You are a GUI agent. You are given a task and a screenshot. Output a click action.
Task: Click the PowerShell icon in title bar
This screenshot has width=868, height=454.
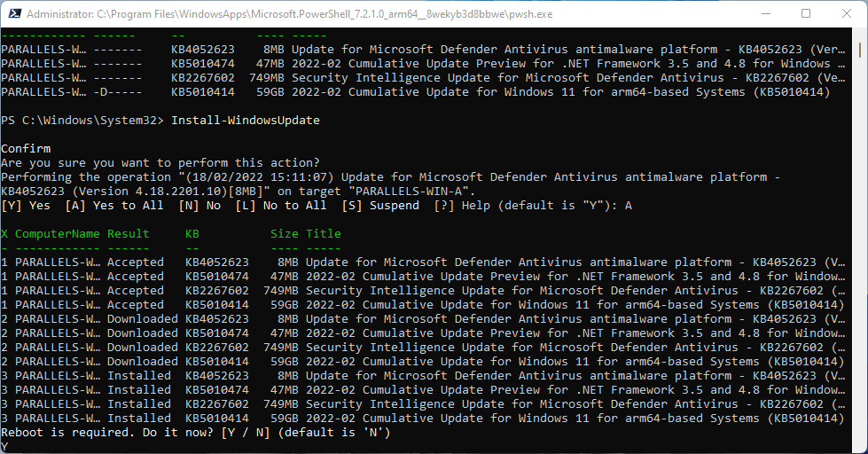14,14
